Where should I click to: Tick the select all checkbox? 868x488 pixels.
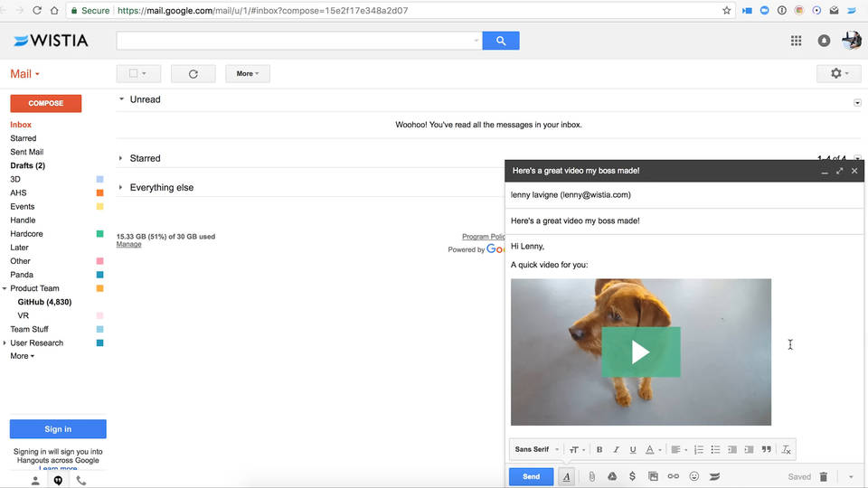click(133, 73)
